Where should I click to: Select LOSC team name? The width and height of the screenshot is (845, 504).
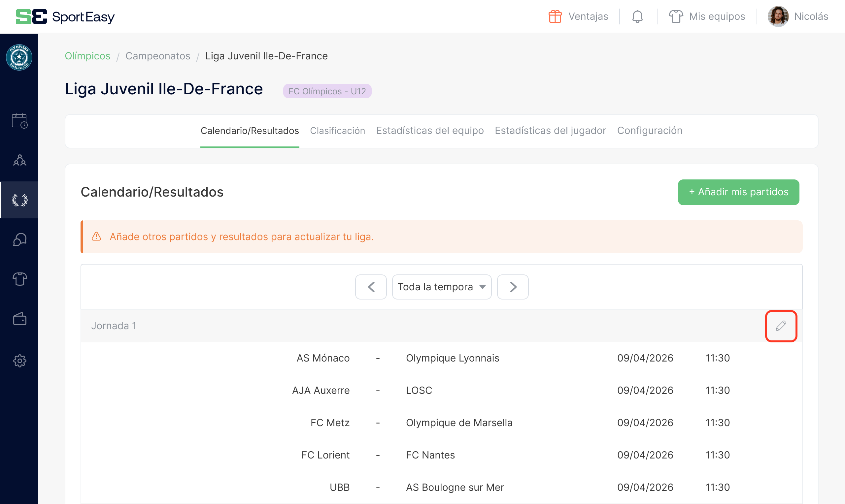(419, 391)
